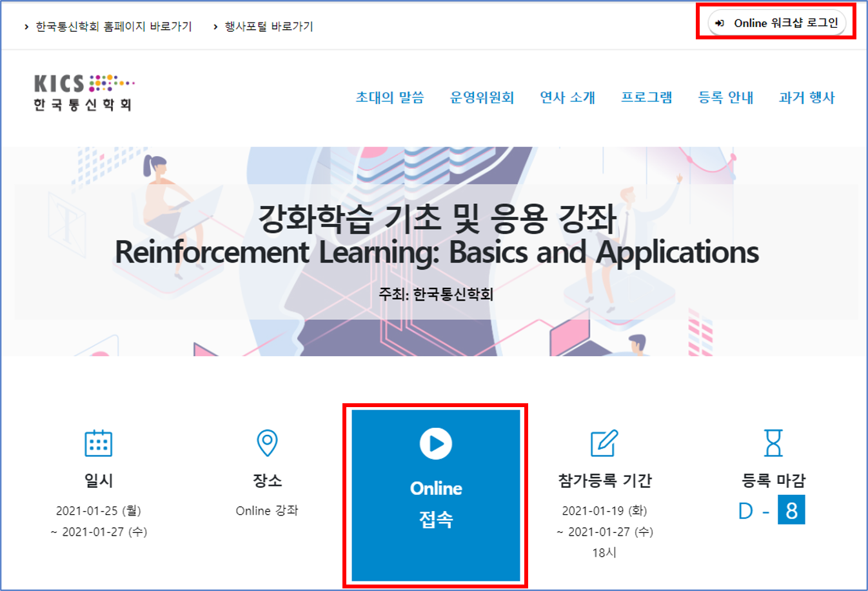The image size is (868, 591).
Task: Click the hourglass icon above 등록 마감
Action: click(773, 443)
